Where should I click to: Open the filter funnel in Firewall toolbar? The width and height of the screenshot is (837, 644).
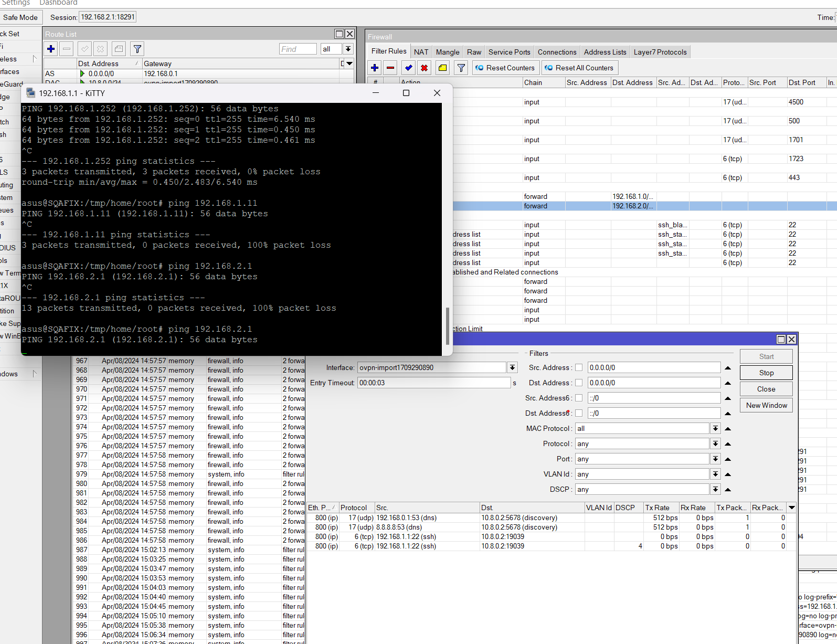pyautogui.click(x=461, y=68)
